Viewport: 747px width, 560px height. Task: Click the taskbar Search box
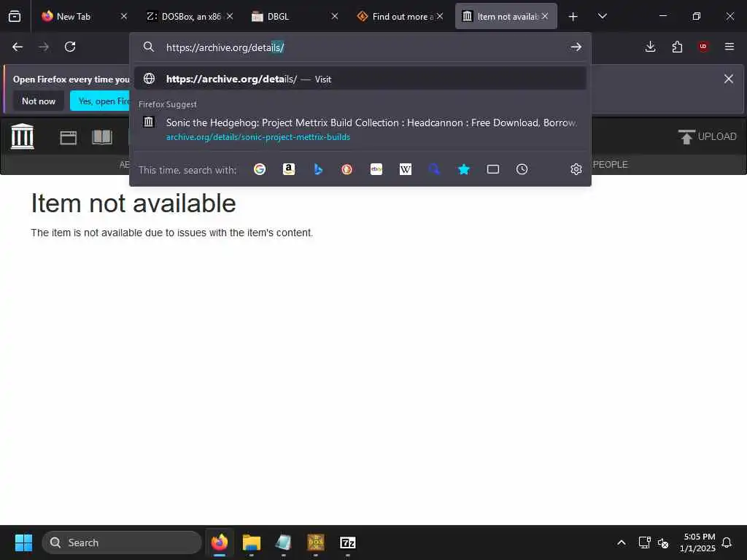point(122,542)
